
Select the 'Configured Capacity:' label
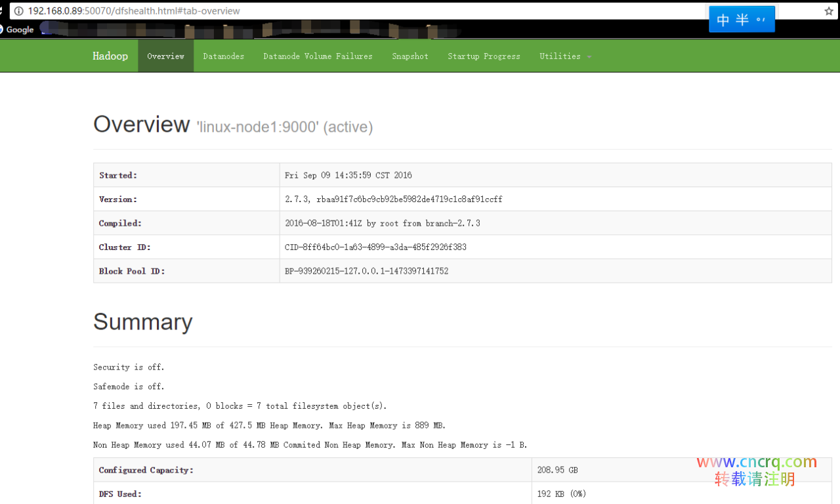[x=146, y=470]
